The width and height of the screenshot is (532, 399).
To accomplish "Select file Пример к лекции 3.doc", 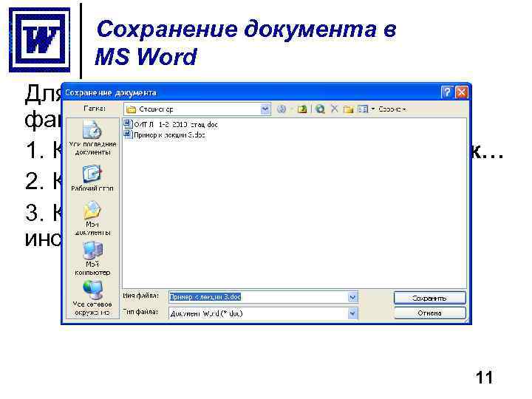I will (165, 134).
